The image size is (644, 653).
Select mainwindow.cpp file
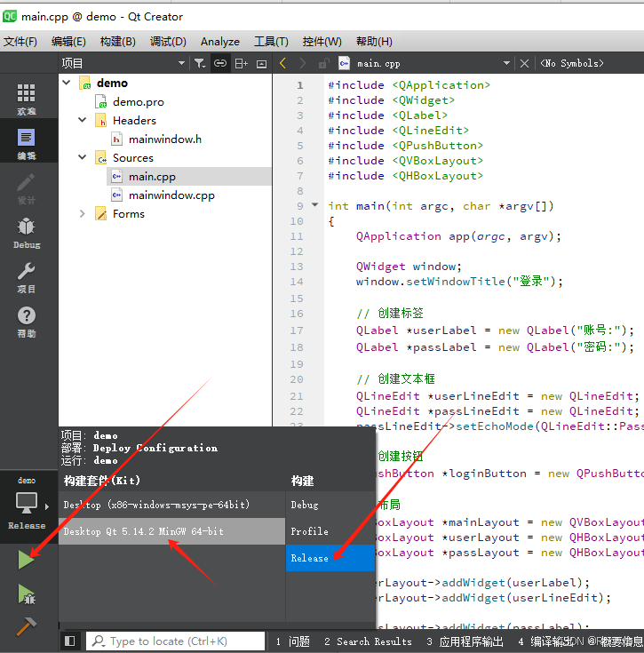pyautogui.click(x=171, y=195)
